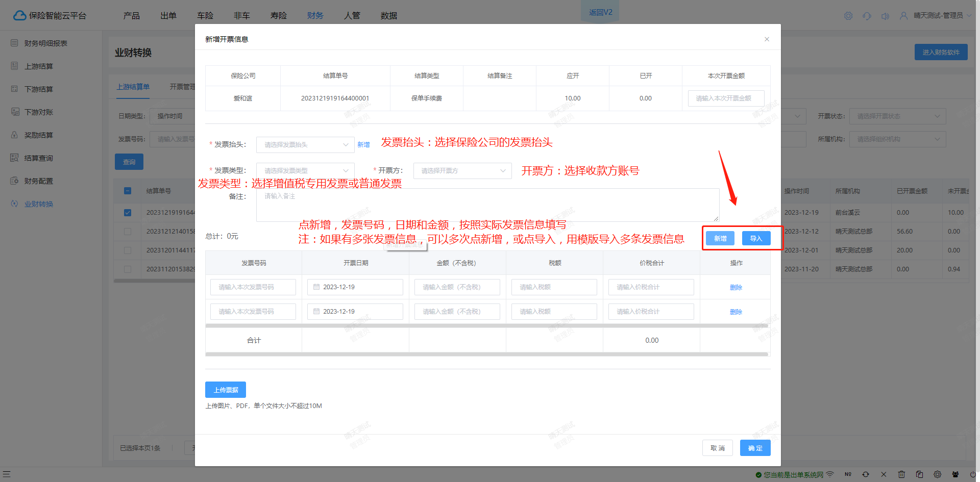Open the 财务 top menu

[x=315, y=16]
